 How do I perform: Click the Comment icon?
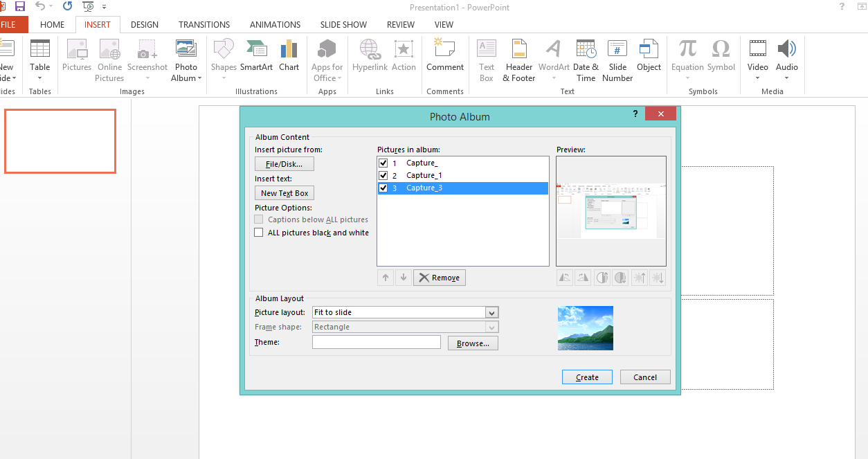[x=445, y=55]
